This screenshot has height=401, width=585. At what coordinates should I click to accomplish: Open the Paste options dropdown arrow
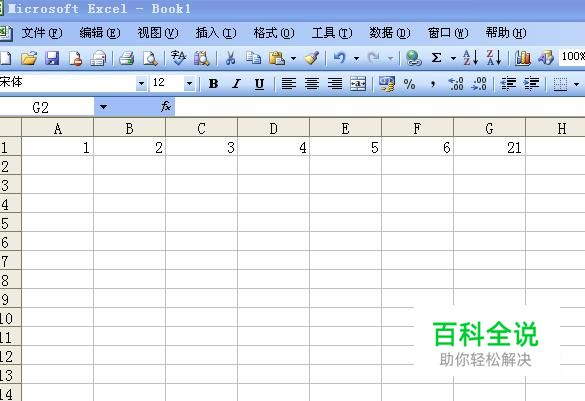tap(294, 58)
